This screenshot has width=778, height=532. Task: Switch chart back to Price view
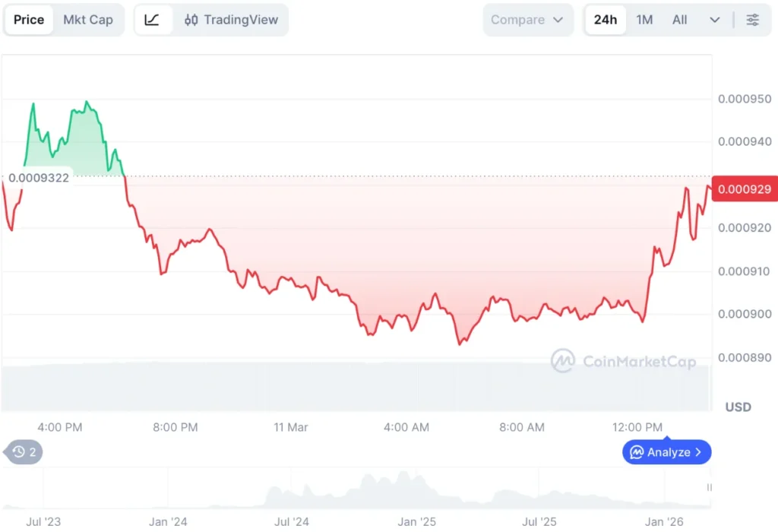click(29, 20)
